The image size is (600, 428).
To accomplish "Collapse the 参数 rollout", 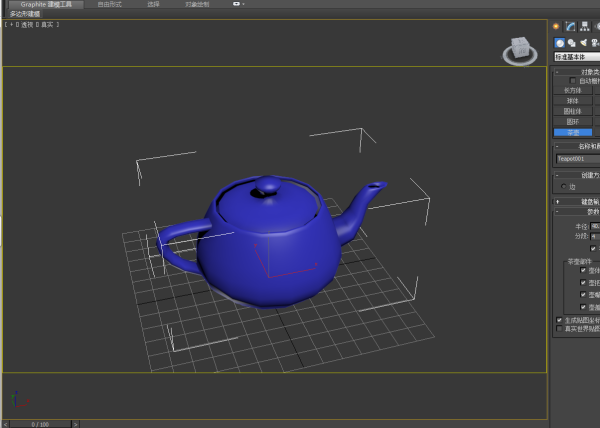I will (x=577, y=212).
